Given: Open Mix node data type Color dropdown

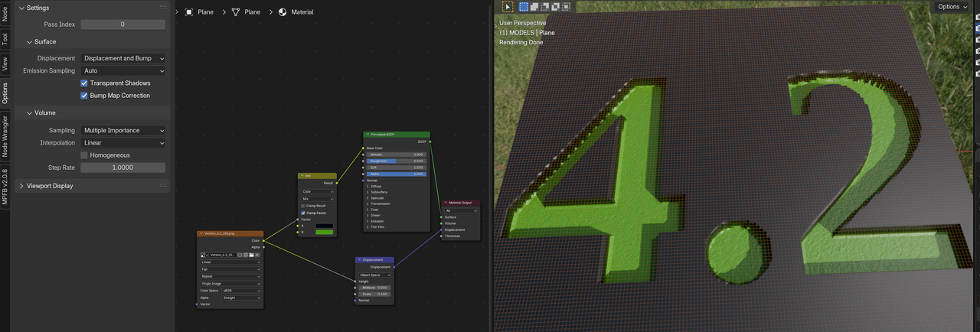Looking at the screenshot, I should point(317,192).
